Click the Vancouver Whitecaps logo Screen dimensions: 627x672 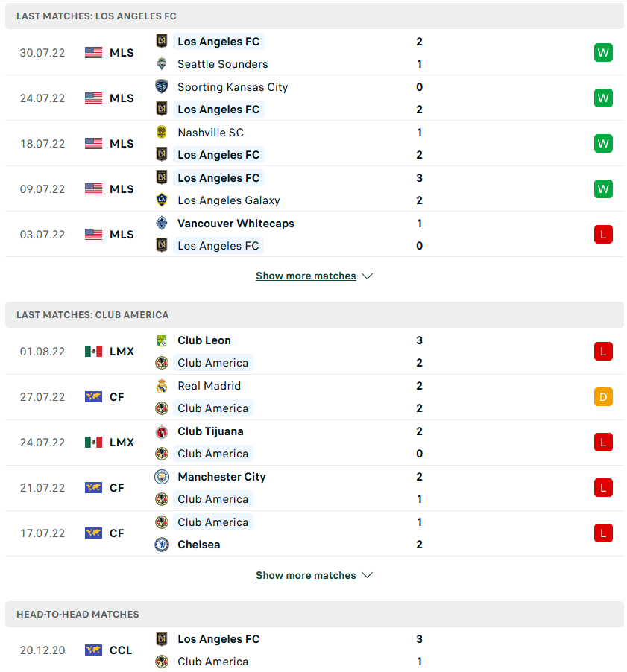click(x=162, y=224)
